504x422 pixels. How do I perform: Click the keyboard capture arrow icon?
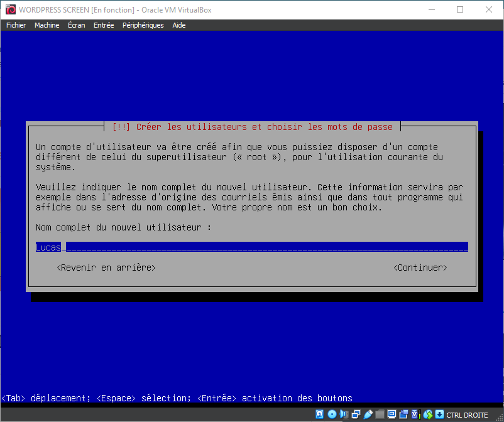[x=439, y=414]
